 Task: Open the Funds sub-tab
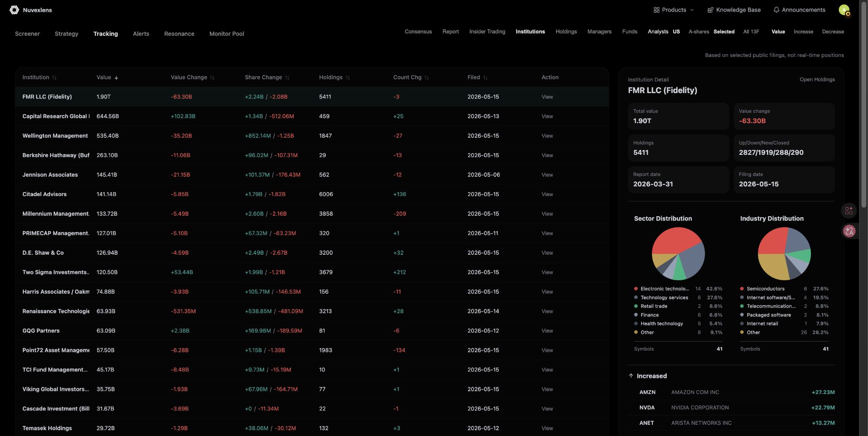coord(630,32)
